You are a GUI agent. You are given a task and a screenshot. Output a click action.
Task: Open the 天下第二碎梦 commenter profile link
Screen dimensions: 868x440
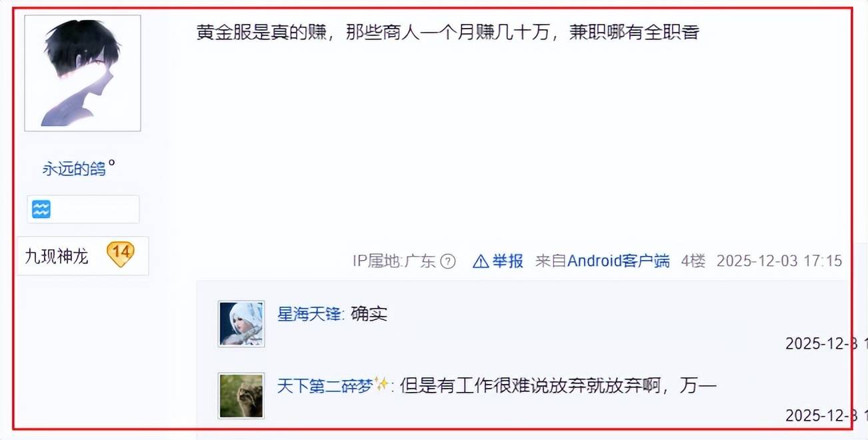tap(325, 385)
